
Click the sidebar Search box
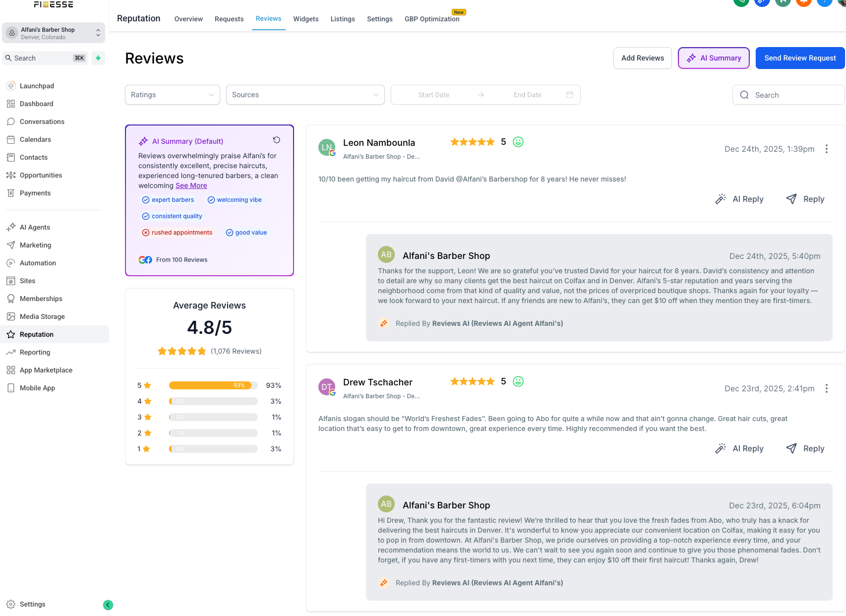pyautogui.click(x=46, y=58)
